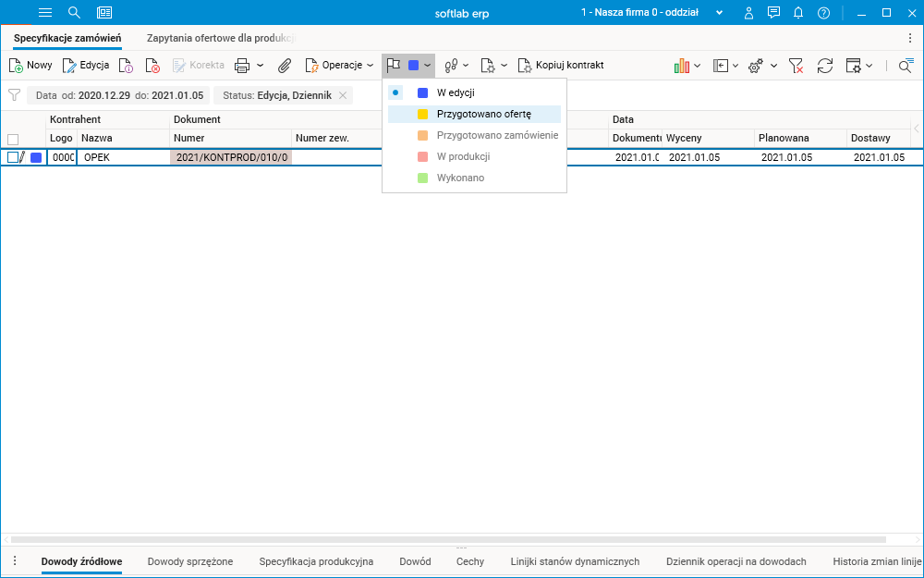The width and height of the screenshot is (924, 578).
Task: Open the user profile icon
Action: [748, 12]
